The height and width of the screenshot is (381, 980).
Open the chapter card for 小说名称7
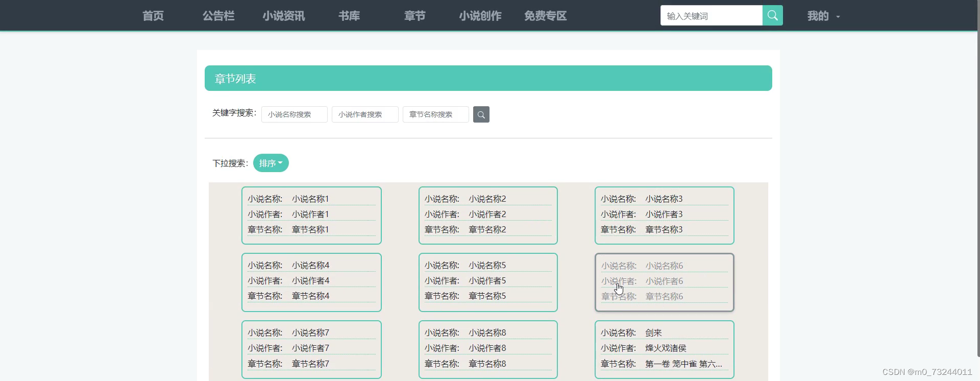click(x=311, y=349)
